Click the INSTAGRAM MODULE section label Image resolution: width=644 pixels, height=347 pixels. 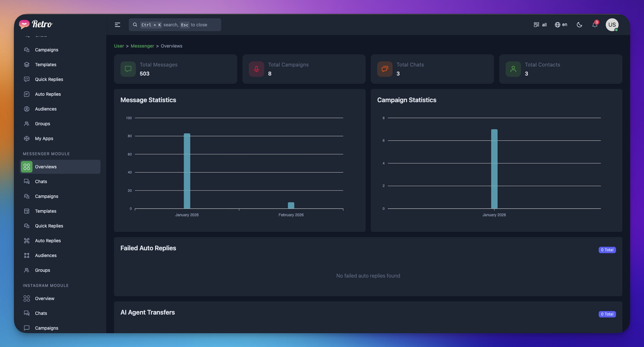pos(46,286)
